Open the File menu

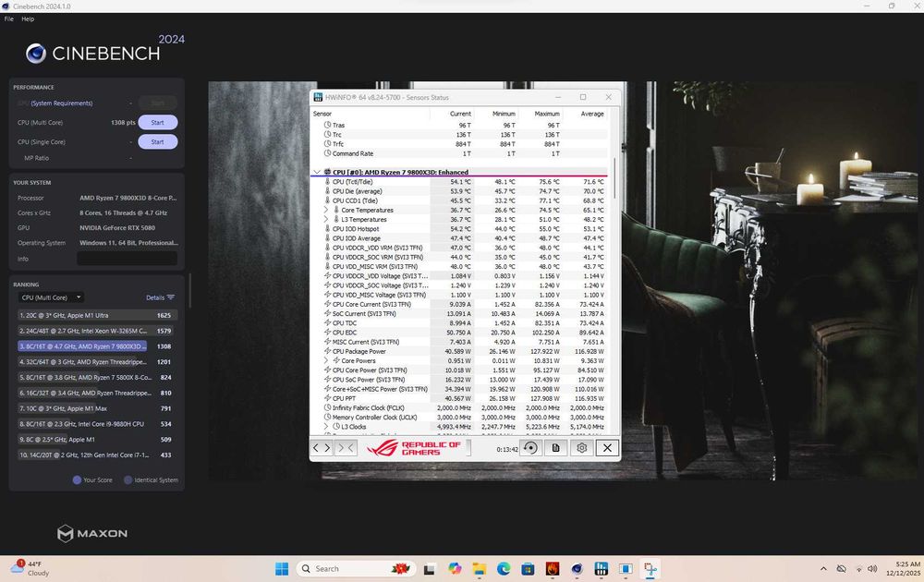[9, 18]
